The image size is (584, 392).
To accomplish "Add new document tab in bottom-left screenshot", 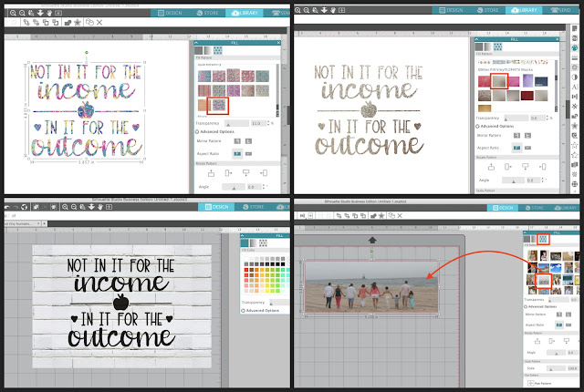I will [44, 223].
